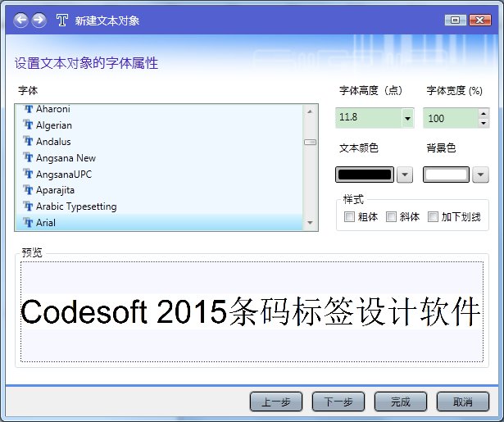Viewport: 504px width, 422px height.
Task: Select the Arial font entry
Action: click(x=159, y=222)
